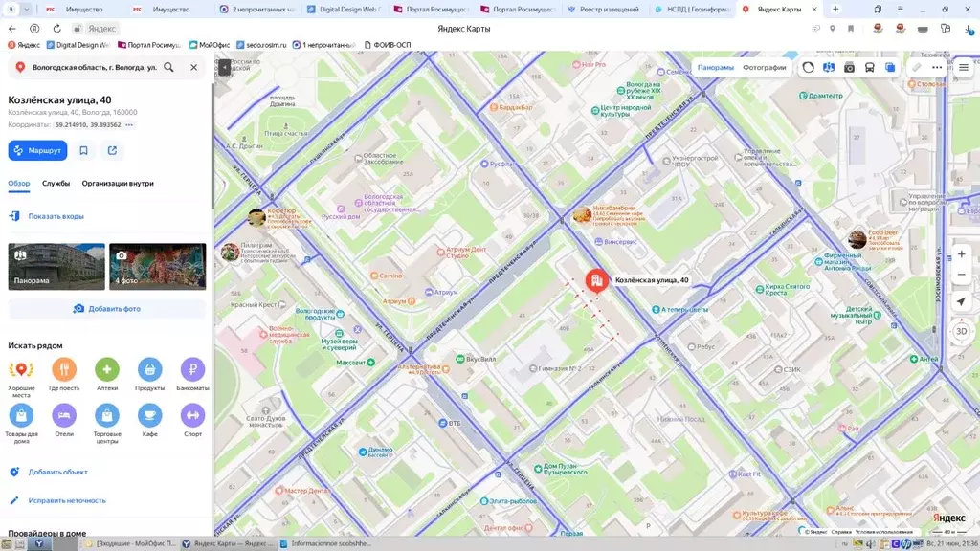Open the Обзор tab
This screenshot has width=980, height=551.
pyautogui.click(x=19, y=183)
